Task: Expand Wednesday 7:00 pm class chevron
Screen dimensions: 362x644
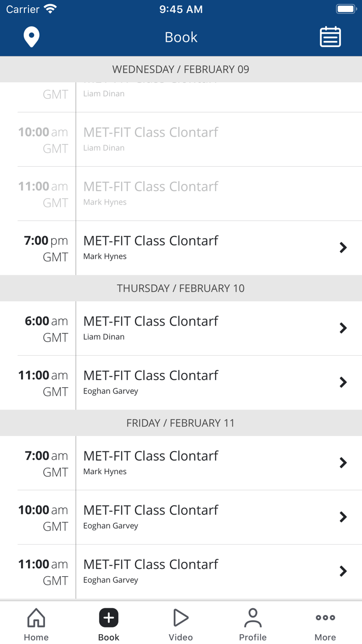Action: coord(343,248)
